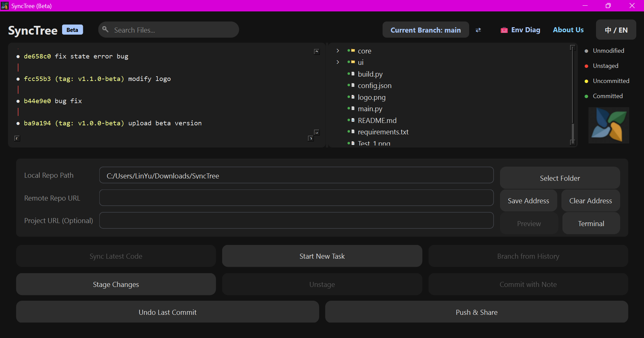
Task: Click the main.py file icon
Action: [x=353, y=108]
